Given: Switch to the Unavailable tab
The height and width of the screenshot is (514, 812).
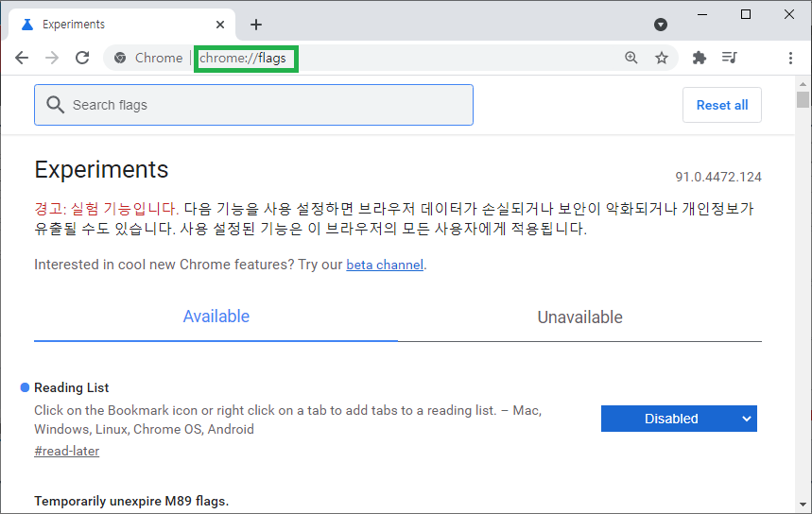Looking at the screenshot, I should point(580,317).
